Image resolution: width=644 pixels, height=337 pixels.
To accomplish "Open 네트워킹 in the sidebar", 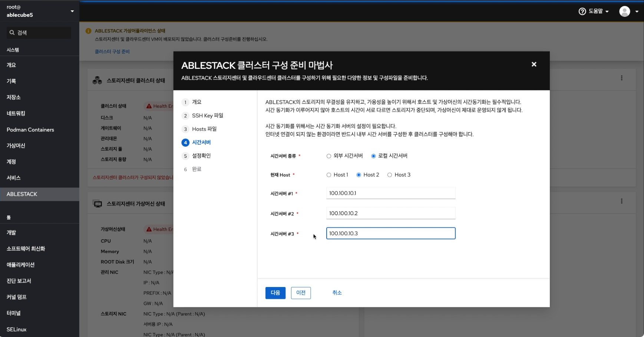I will point(40,113).
